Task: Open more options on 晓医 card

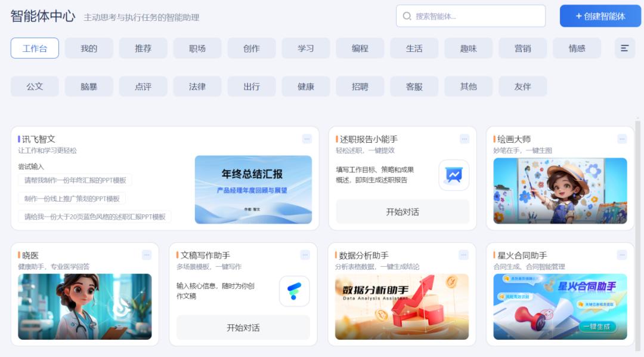Action: (x=147, y=255)
